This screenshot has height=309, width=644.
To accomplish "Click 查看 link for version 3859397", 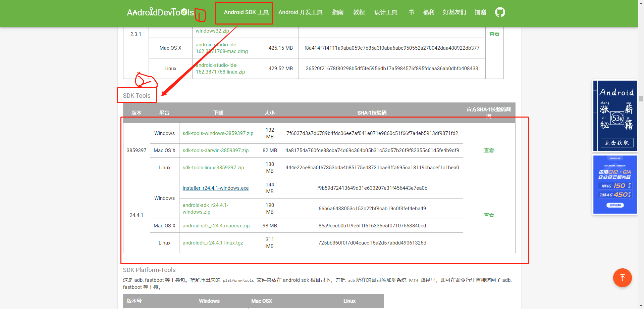I will click(x=489, y=150).
